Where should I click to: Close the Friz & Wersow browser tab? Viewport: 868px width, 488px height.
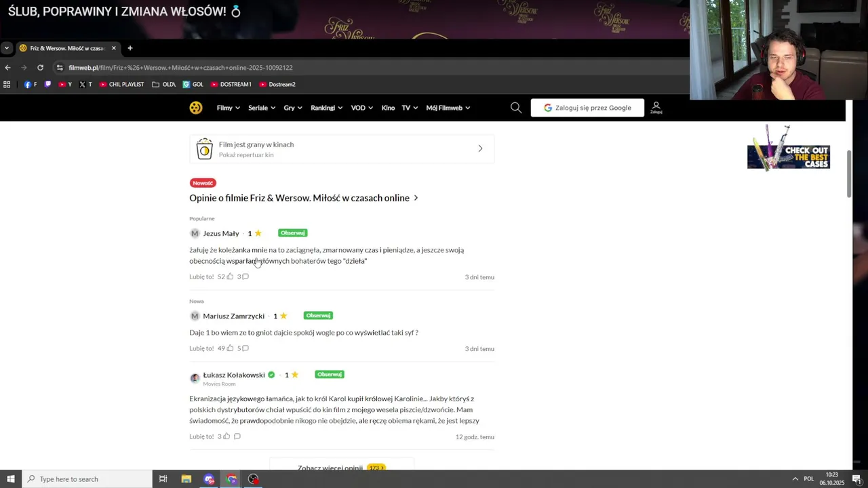tap(114, 48)
